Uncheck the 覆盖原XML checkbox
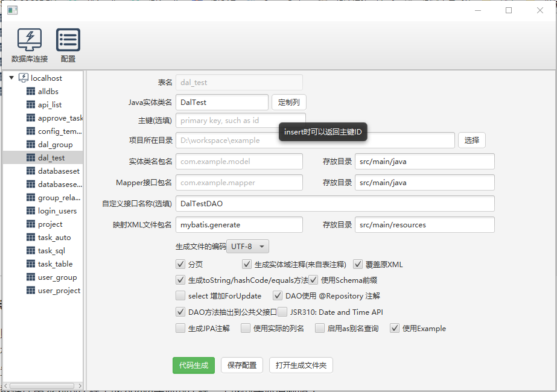 click(x=358, y=264)
